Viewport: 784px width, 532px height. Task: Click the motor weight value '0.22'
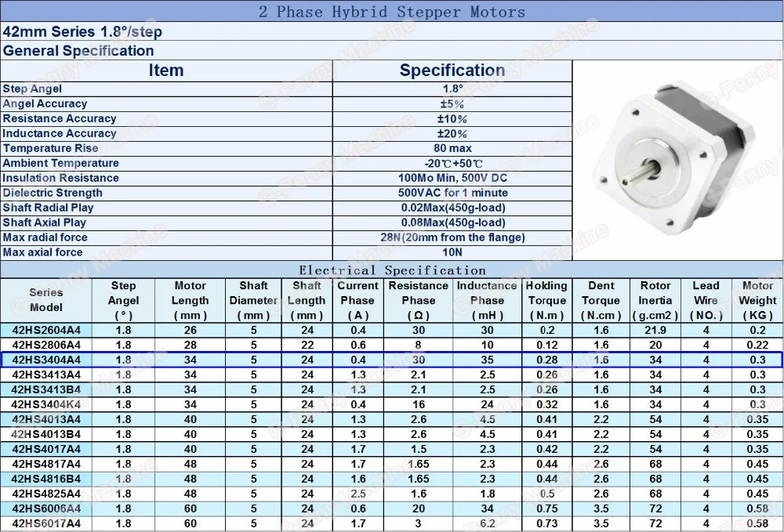coord(757,346)
